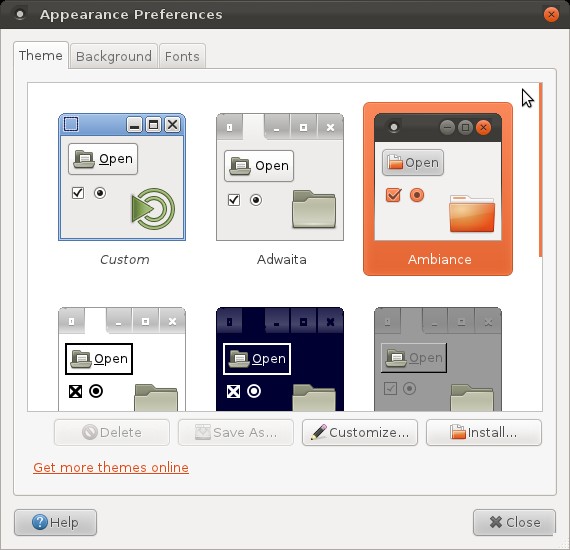Choose the white high contrast theme preview
This screenshot has width=570, height=550.
122,359
